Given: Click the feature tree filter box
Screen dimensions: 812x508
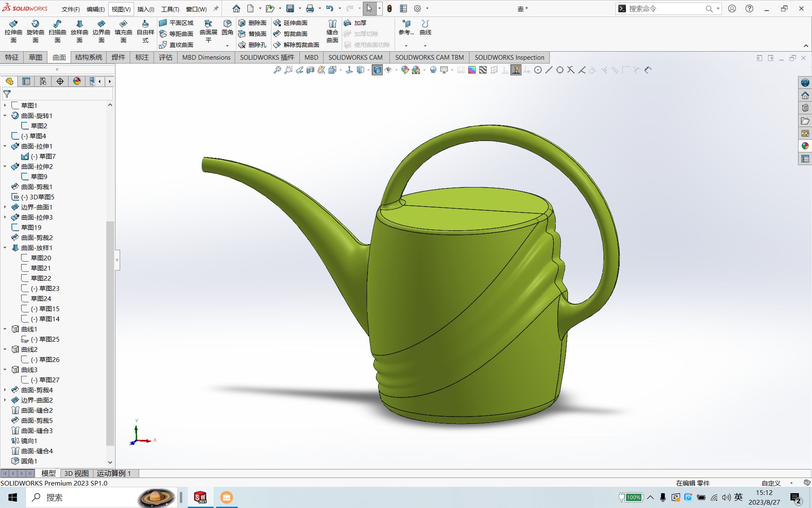Looking at the screenshot, I should (58, 94).
